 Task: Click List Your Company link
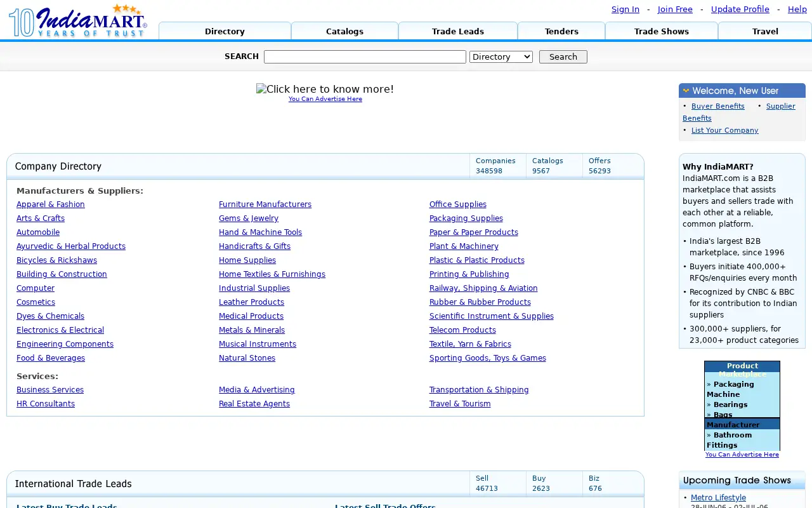point(725,130)
